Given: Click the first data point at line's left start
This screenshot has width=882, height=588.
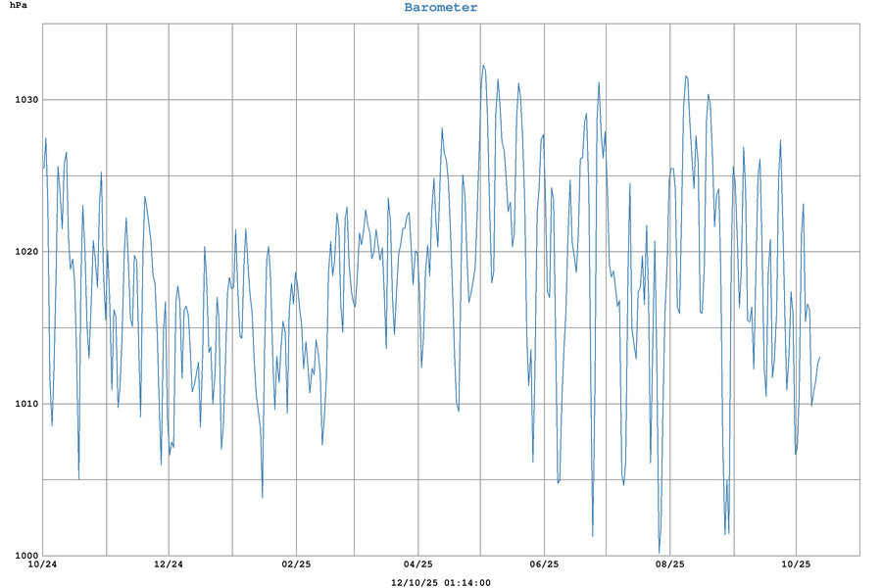Looking at the screenshot, I should click(43, 169).
